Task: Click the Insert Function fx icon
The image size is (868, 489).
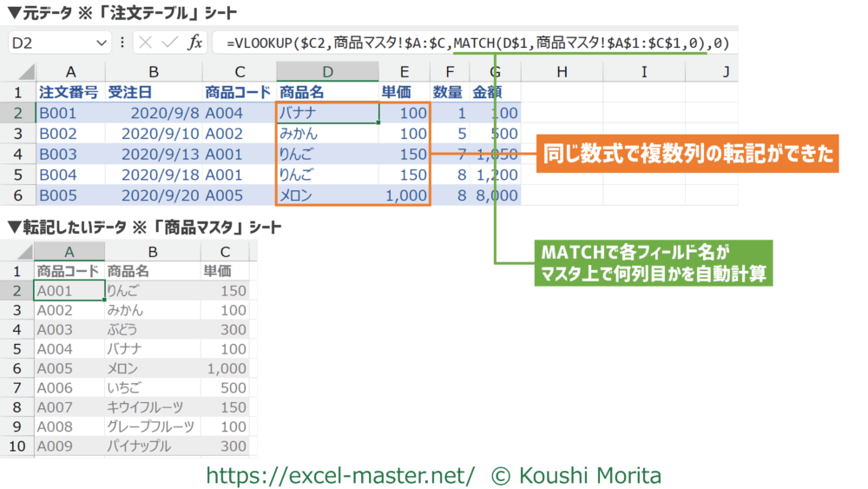Action: tap(195, 42)
